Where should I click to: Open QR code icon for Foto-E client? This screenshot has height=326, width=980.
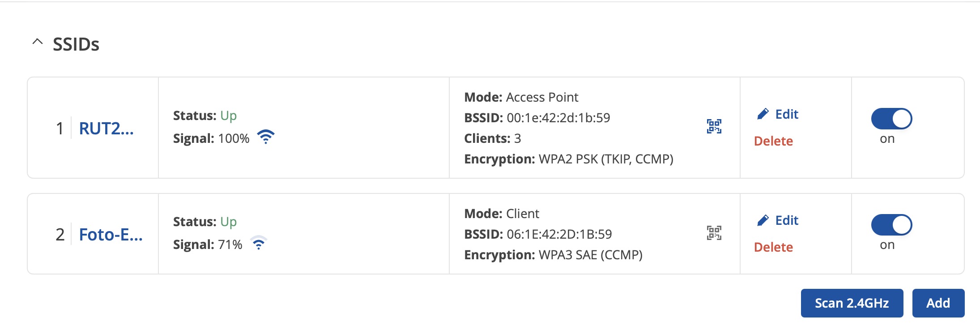pos(714,233)
